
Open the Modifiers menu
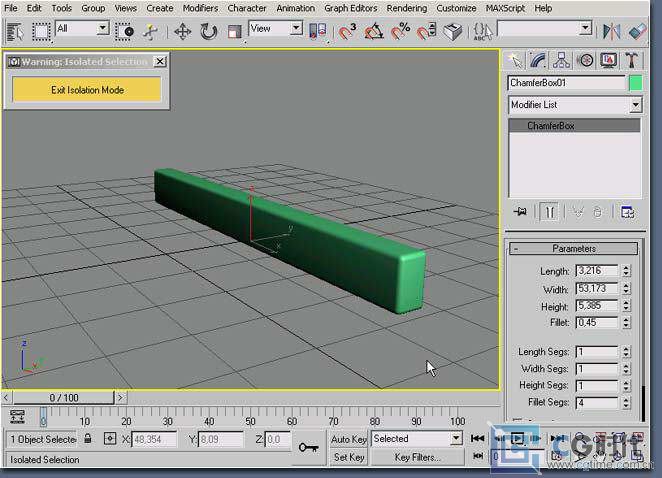(x=200, y=8)
